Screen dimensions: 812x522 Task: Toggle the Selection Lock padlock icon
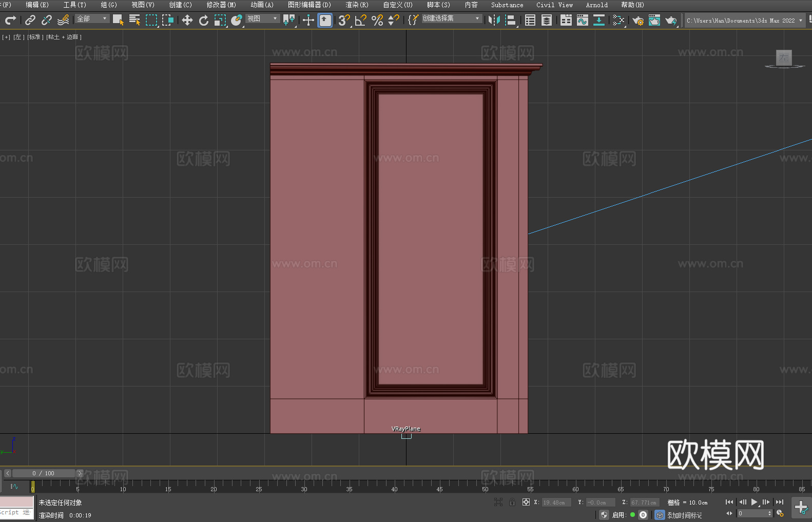(x=512, y=502)
